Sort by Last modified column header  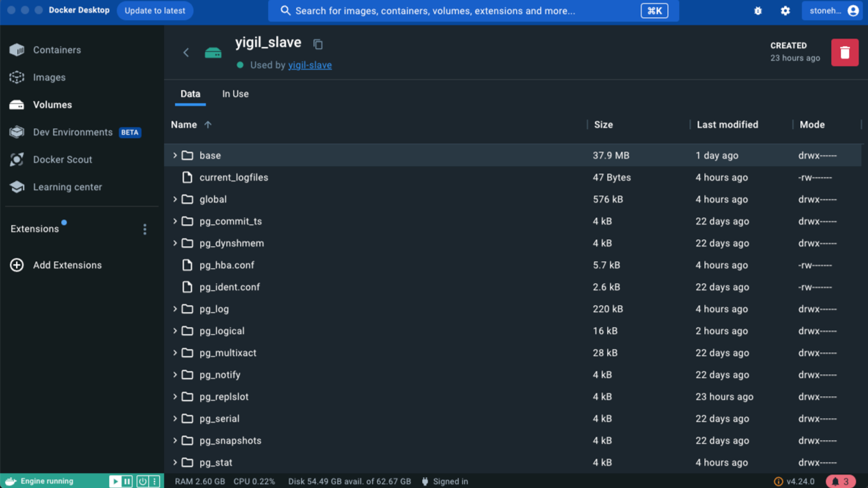click(x=727, y=125)
